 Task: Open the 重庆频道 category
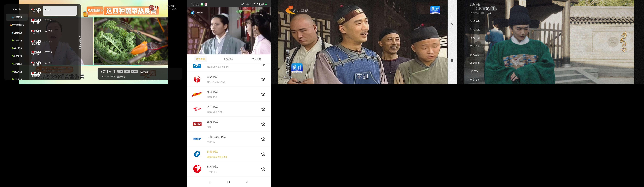tap(17, 72)
